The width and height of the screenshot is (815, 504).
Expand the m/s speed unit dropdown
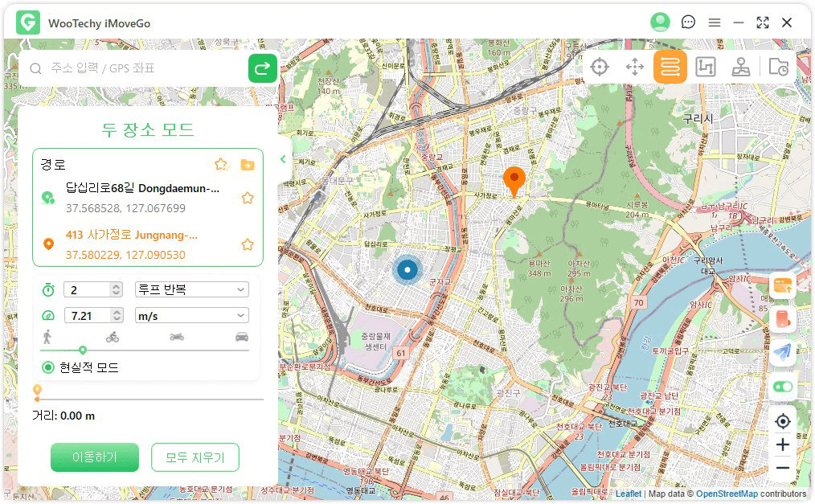pos(191,316)
